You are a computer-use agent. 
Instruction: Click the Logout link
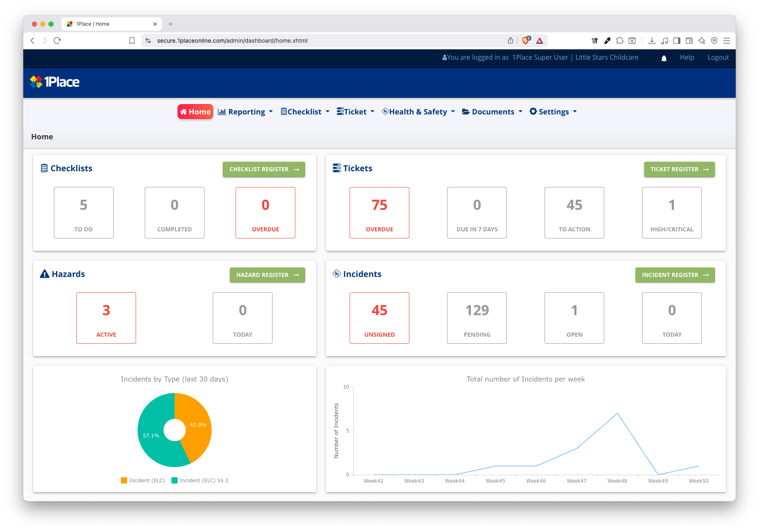coord(718,58)
